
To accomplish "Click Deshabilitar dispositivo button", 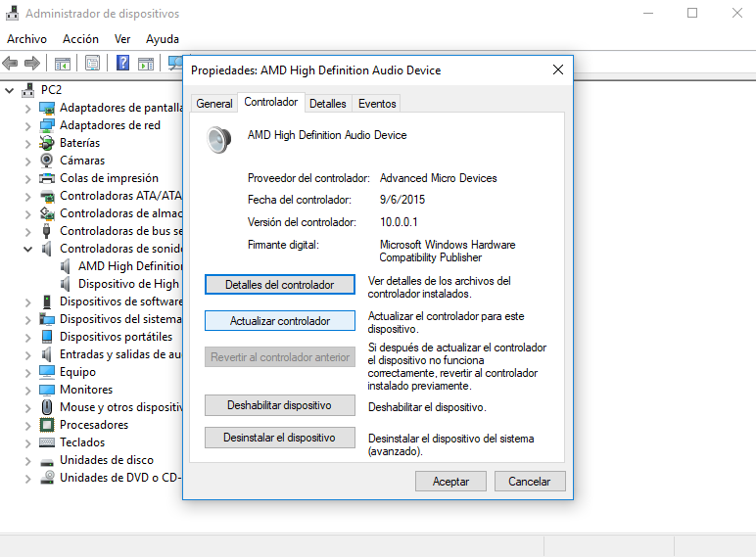I will coord(280,405).
